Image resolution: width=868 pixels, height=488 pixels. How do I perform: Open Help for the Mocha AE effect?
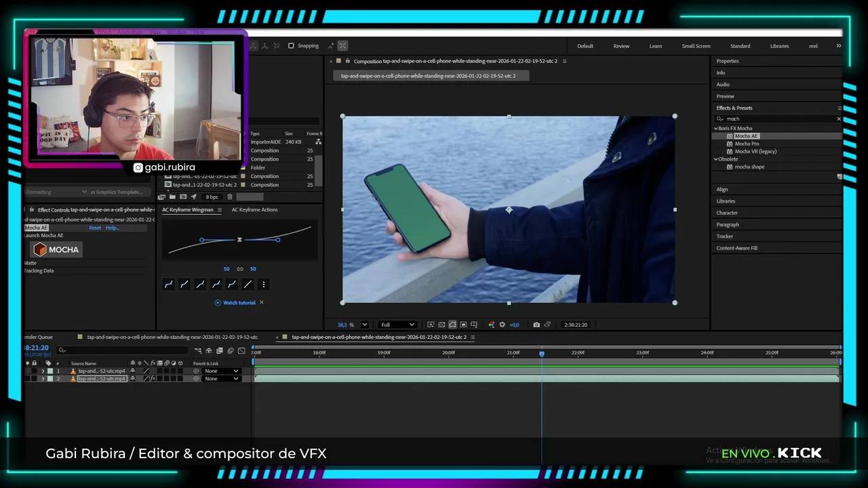pyautogui.click(x=112, y=228)
